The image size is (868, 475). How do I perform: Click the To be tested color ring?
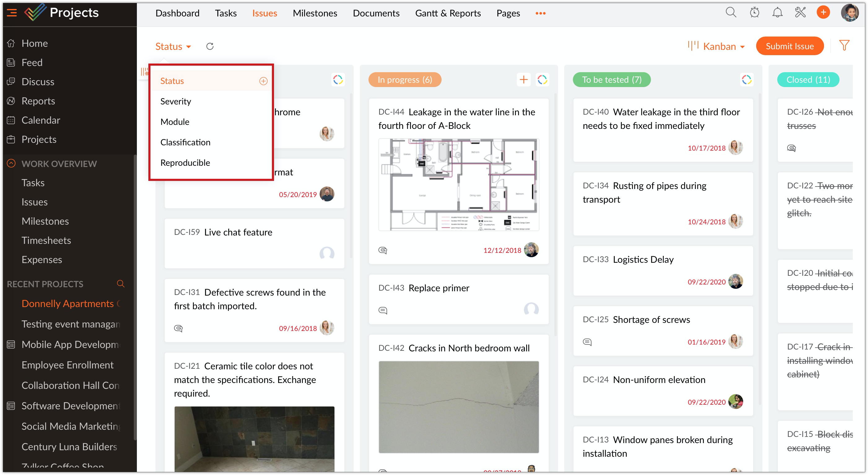click(x=746, y=80)
